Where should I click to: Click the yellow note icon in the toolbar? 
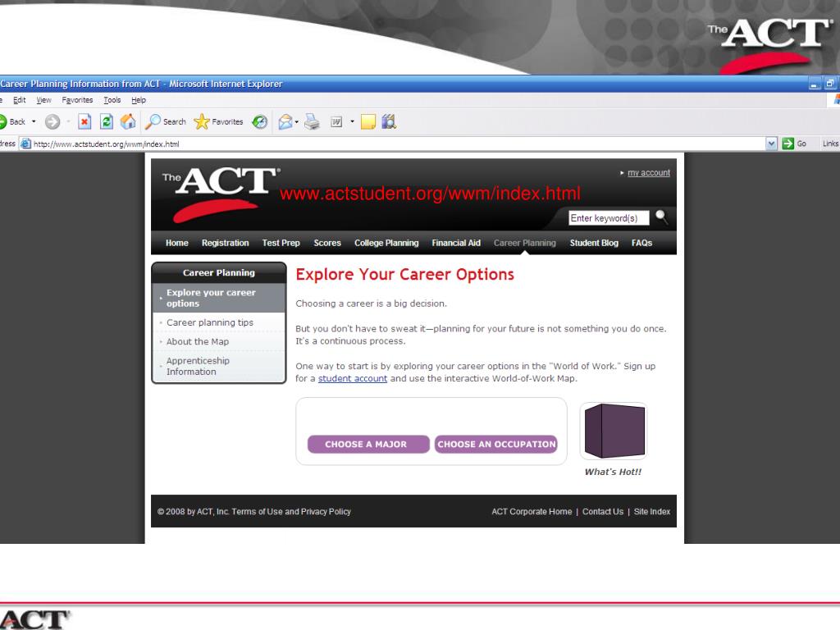pyautogui.click(x=368, y=122)
